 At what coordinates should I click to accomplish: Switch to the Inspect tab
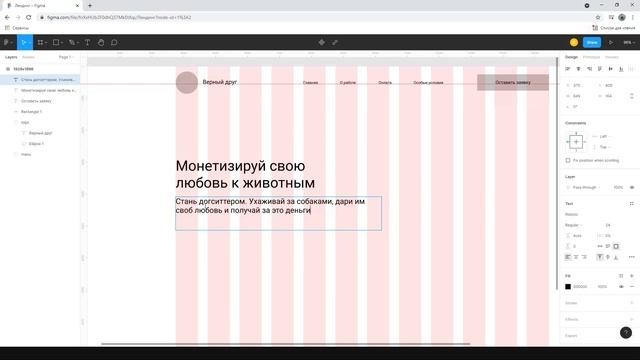(612, 57)
